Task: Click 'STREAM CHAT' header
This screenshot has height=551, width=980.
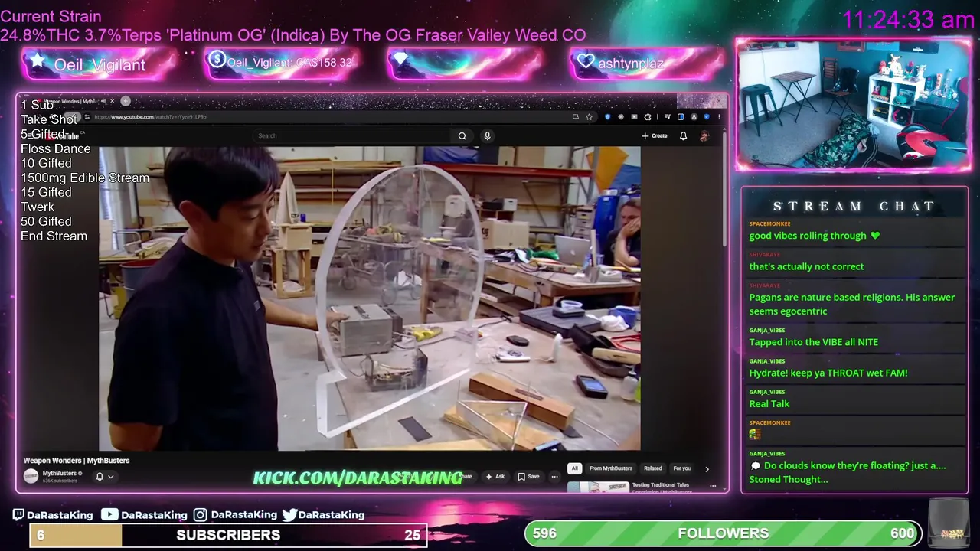Action: tap(854, 206)
